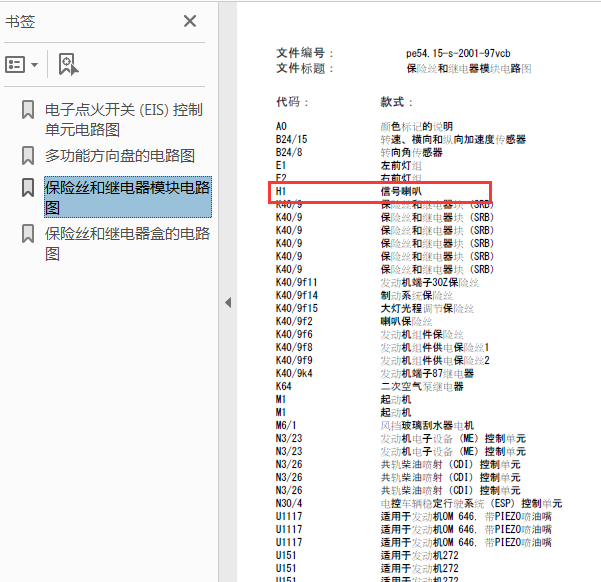The image size is (601, 582).
Task: Click 转向角传感器 description
Action: [411, 153]
